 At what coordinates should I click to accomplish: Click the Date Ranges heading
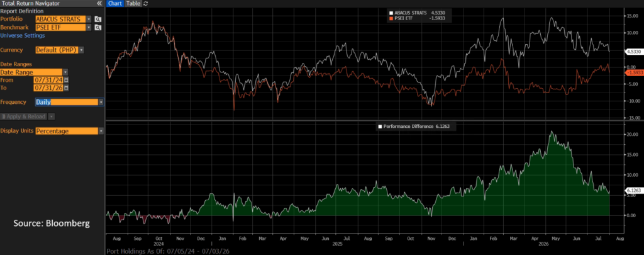(16, 64)
